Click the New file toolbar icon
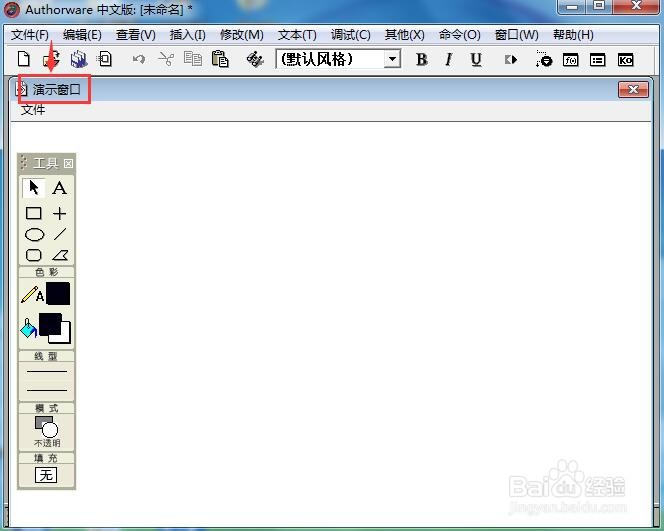 tap(24, 59)
